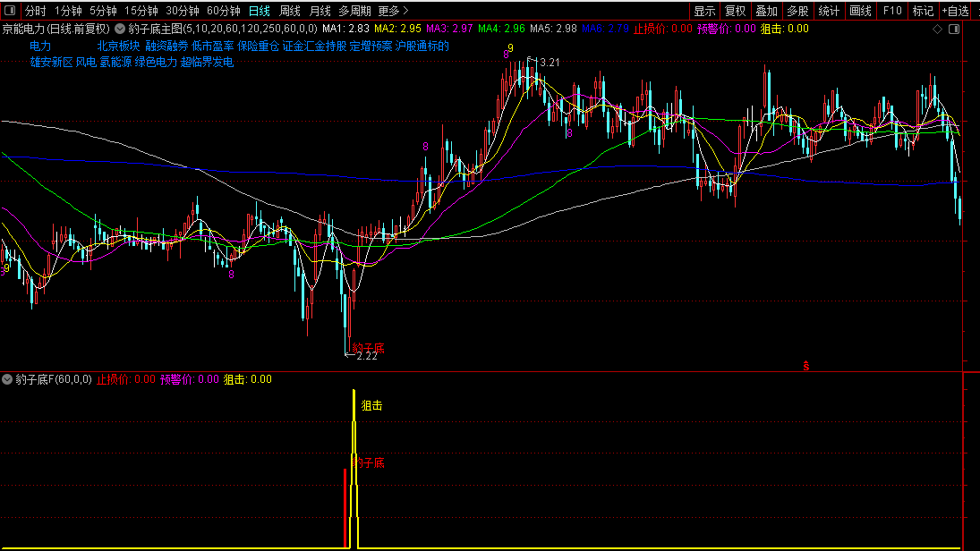Expand the 豹子底F sub-indicator dropdown arrow
Viewport: 980px width, 551px height.
[7, 379]
